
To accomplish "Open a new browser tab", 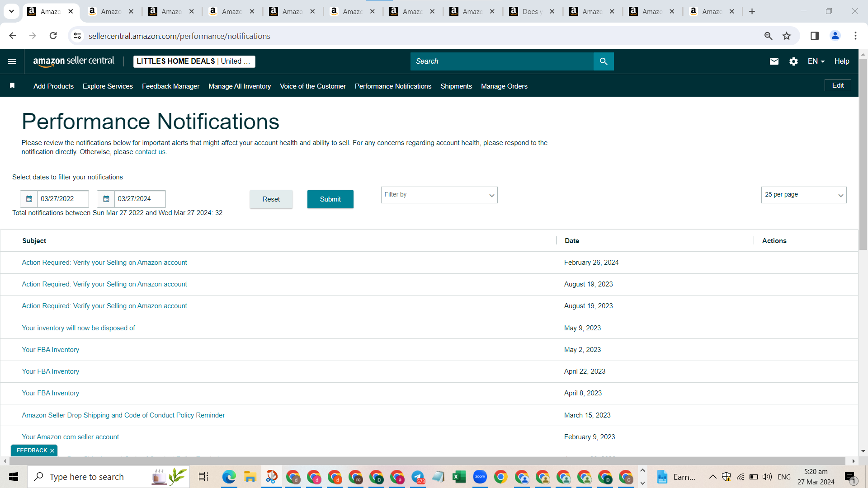I will tap(752, 11).
